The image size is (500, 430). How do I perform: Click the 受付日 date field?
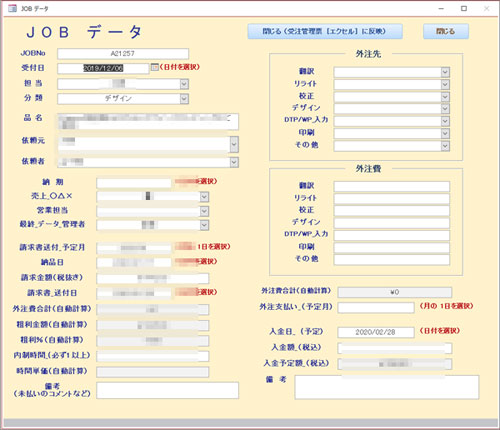(x=103, y=68)
